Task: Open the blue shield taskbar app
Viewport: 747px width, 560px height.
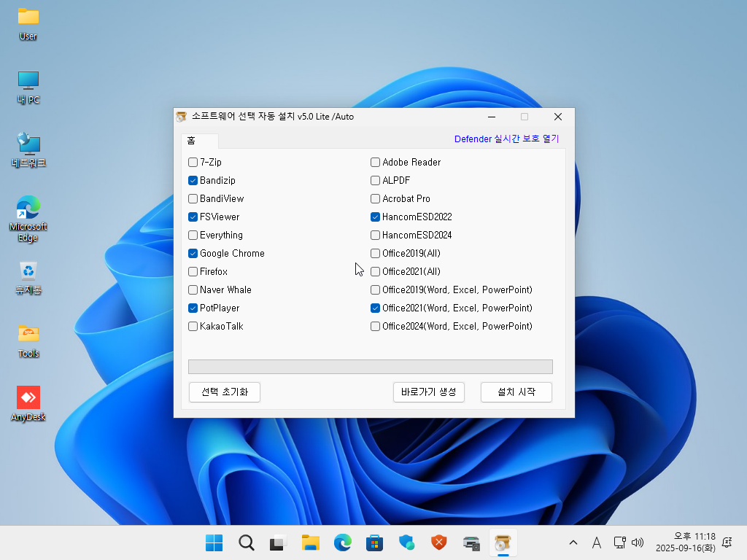Action: pos(407,542)
